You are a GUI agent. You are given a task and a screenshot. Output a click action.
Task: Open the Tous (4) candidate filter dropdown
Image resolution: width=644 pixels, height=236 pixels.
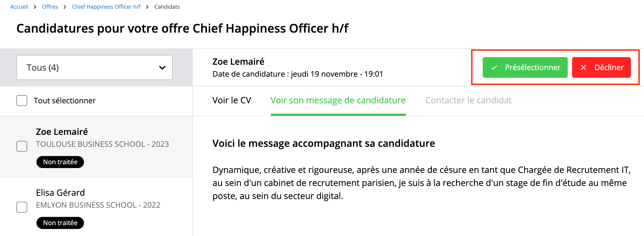(94, 67)
